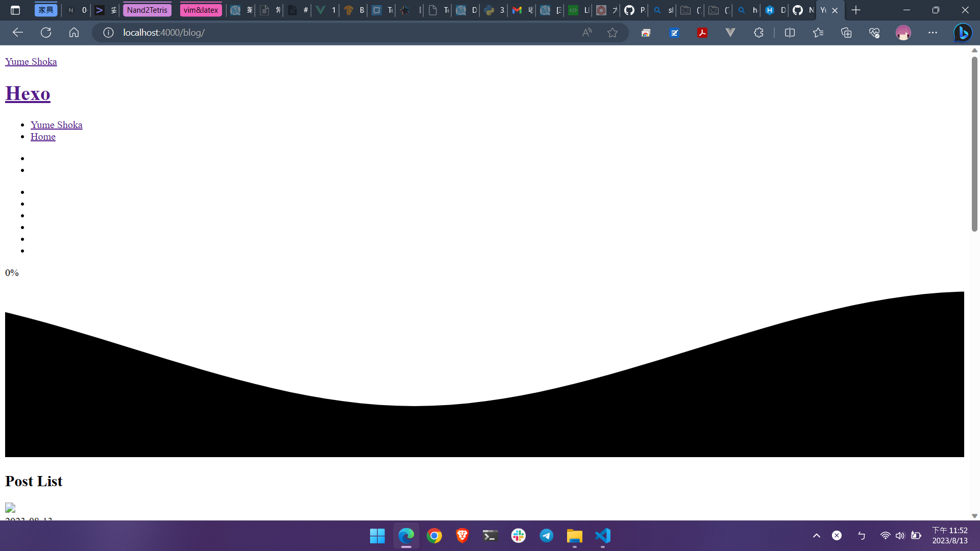Open Browser essentials panel
This screenshot has width=980, height=551.
(x=874, y=32)
